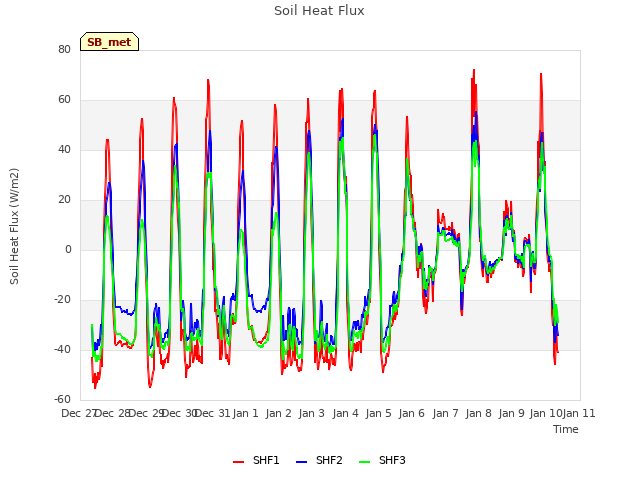Click the 20 y-axis tick label

64,200
